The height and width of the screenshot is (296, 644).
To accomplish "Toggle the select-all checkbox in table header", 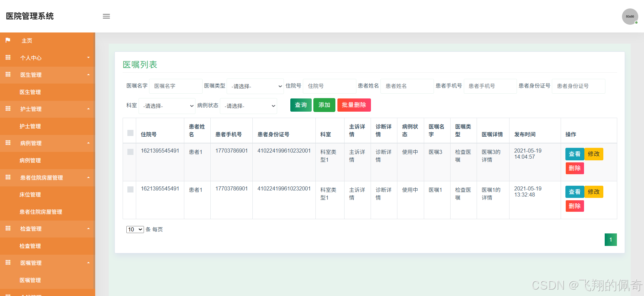I will pyautogui.click(x=130, y=133).
